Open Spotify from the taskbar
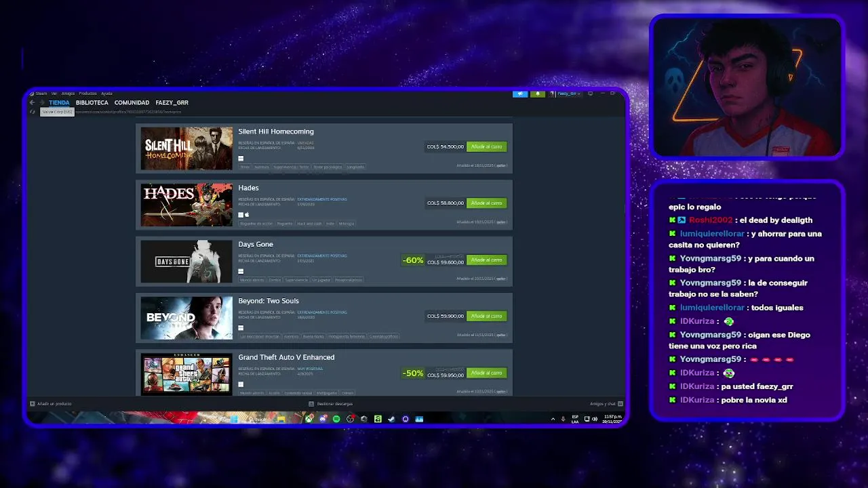Image resolution: width=868 pixels, height=488 pixels. (336, 419)
